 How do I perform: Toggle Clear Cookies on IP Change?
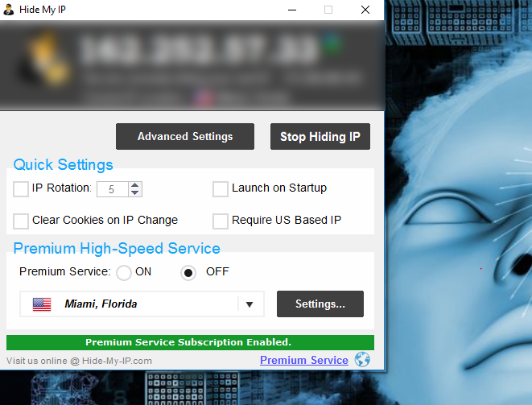pos(21,221)
